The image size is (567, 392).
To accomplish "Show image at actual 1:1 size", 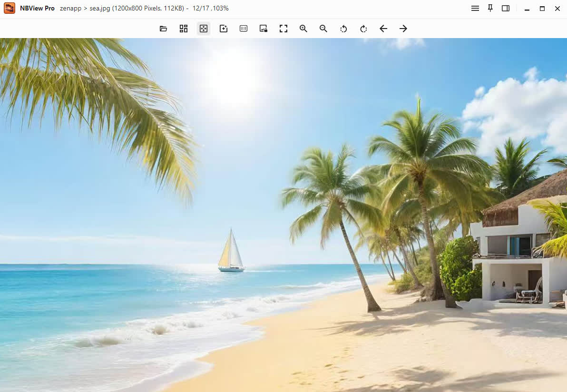I will click(244, 29).
